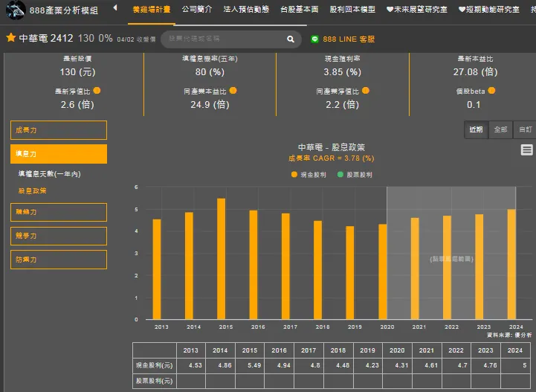
Task: Click table cell value 4.76
Action: coord(490,365)
